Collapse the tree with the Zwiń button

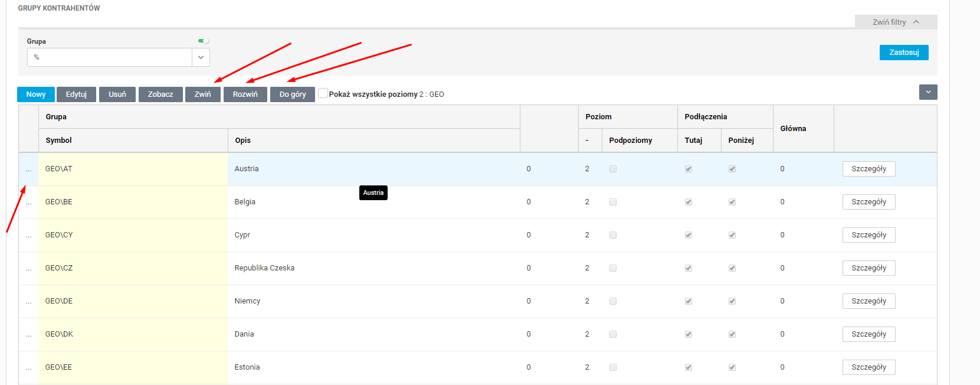(203, 94)
